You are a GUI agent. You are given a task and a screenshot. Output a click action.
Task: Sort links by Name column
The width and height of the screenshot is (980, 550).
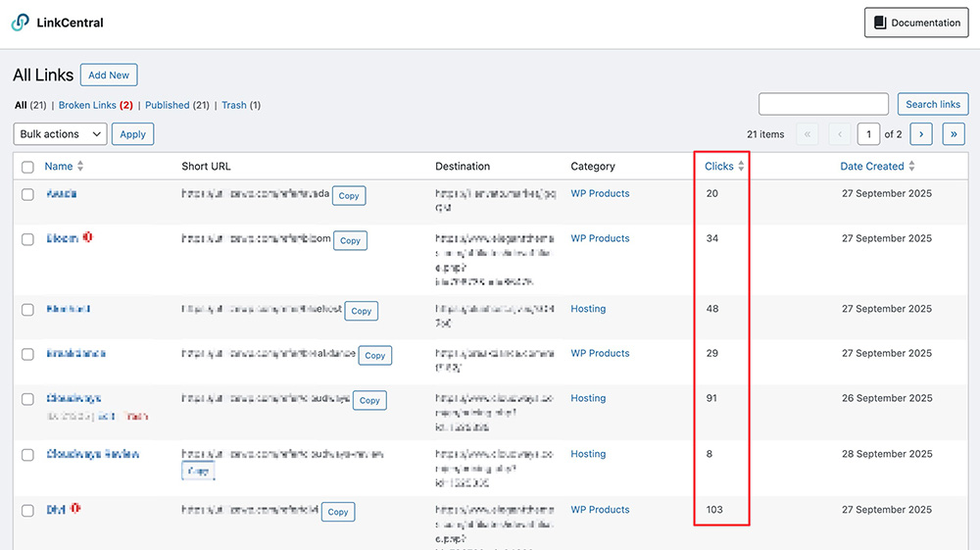[59, 167]
